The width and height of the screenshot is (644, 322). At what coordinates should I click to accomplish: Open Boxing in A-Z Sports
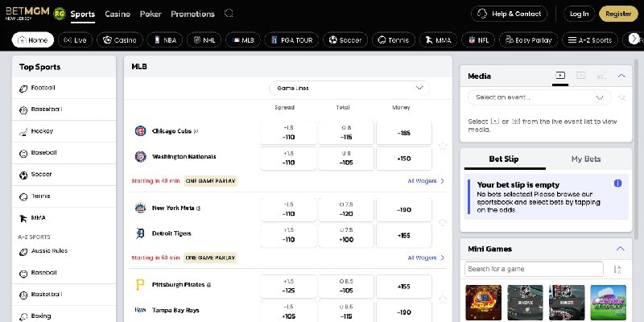[64, 316]
